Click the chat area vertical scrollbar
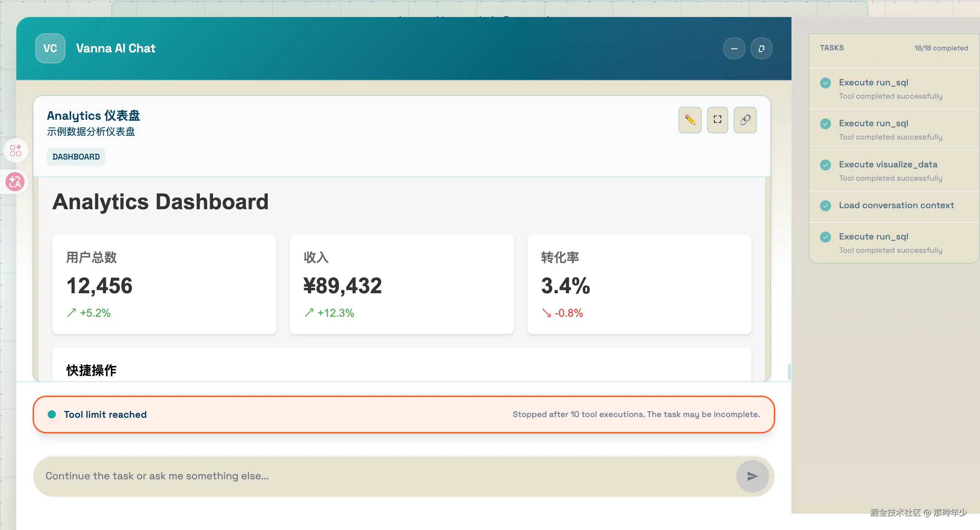The image size is (980, 530). point(789,371)
